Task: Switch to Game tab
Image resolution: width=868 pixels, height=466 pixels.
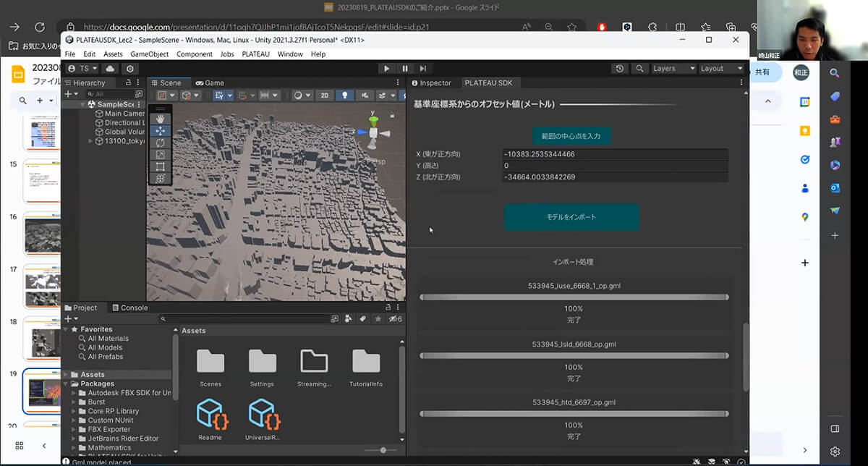Action: (210, 83)
